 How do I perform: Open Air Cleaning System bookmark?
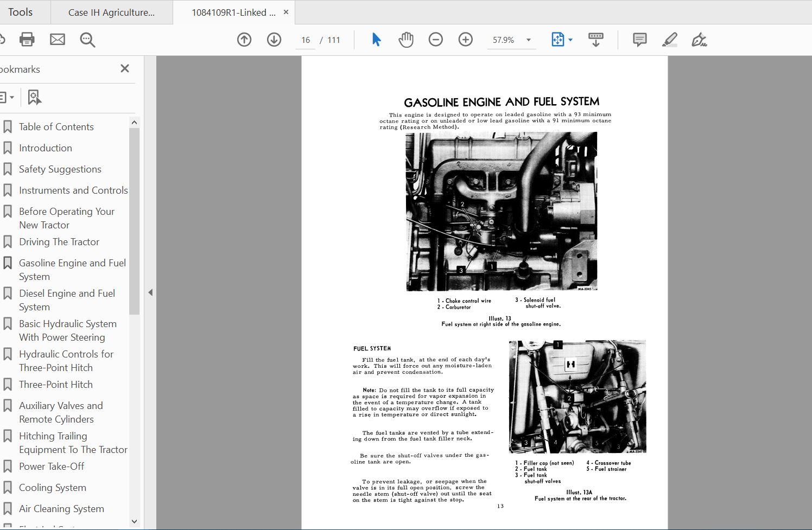click(61, 508)
